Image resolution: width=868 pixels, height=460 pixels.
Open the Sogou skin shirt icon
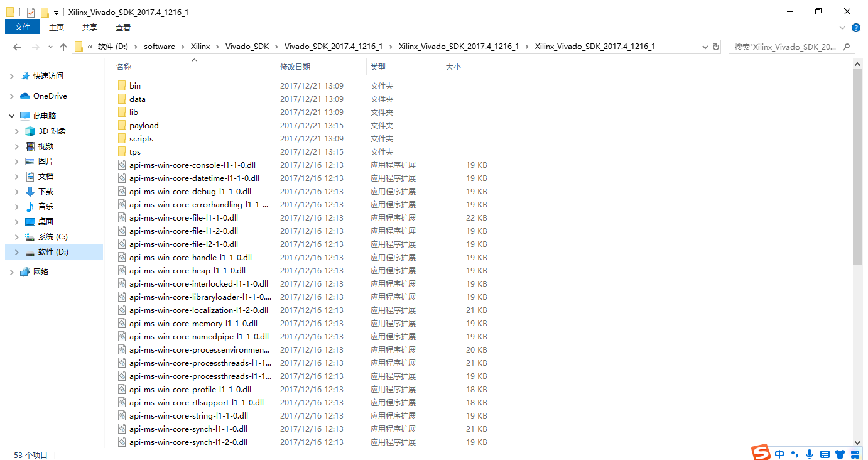[841, 454]
